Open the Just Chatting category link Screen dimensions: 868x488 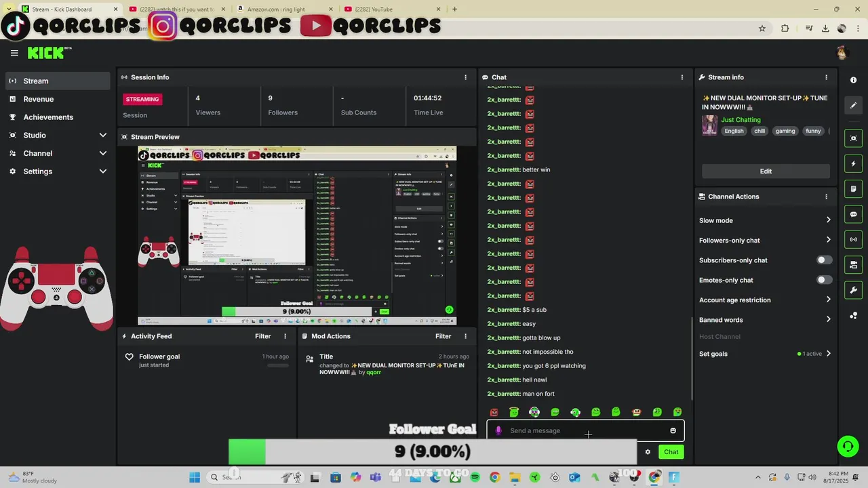pyautogui.click(x=741, y=120)
